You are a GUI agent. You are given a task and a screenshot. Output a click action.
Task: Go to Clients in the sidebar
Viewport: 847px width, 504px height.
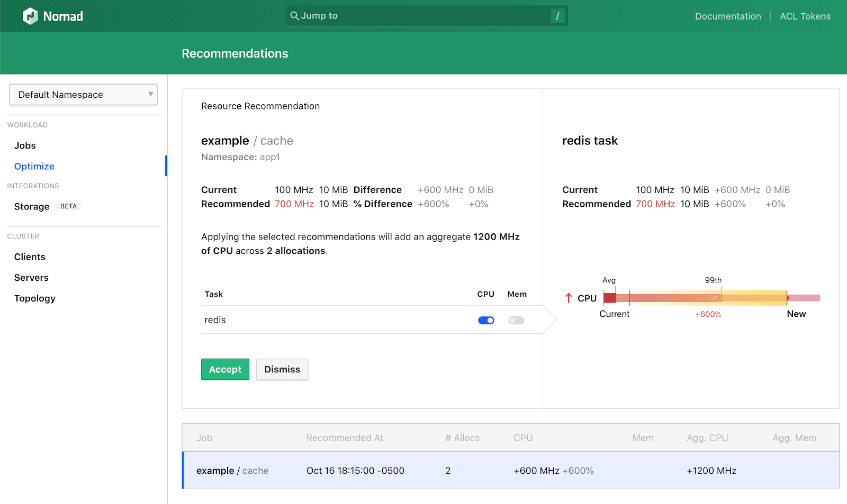tap(30, 256)
